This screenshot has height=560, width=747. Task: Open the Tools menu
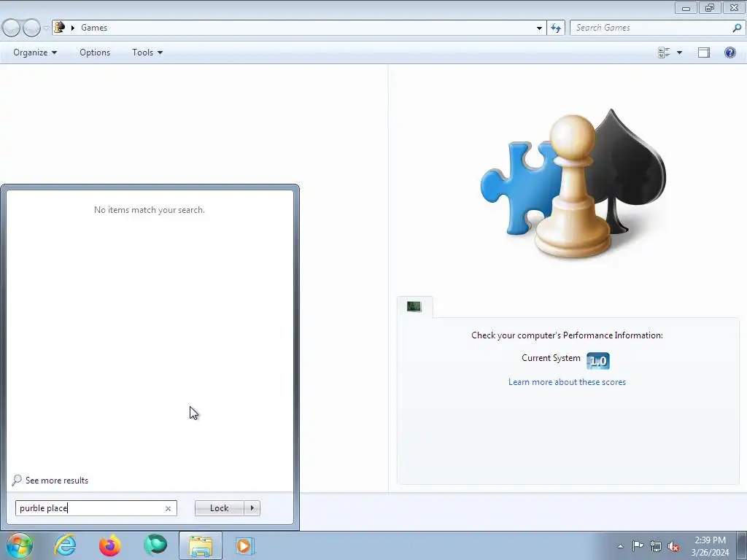coord(147,52)
